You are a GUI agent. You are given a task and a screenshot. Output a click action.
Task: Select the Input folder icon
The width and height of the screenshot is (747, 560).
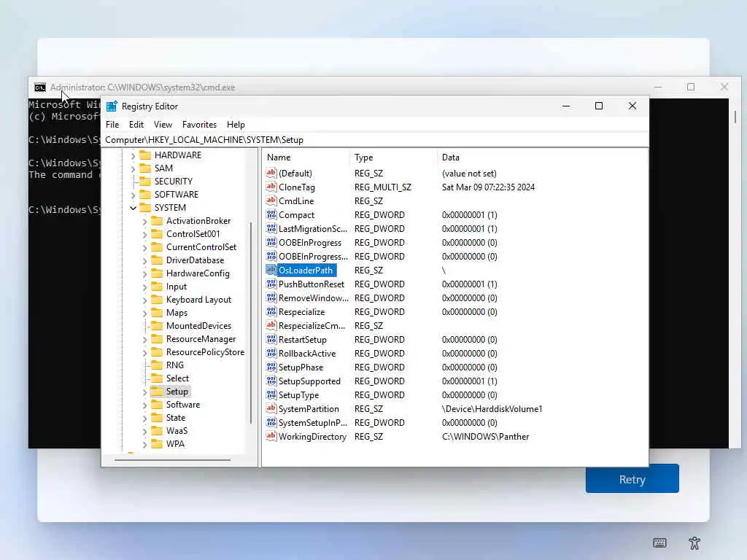click(x=157, y=286)
